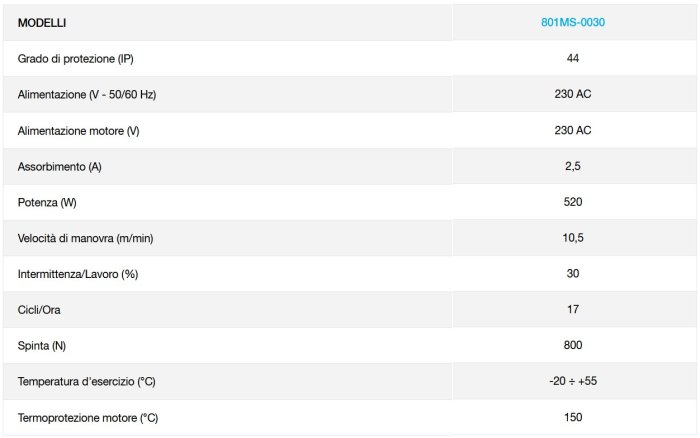The image size is (700, 438).
Task: Click the IP value 44
Action: 573,58
